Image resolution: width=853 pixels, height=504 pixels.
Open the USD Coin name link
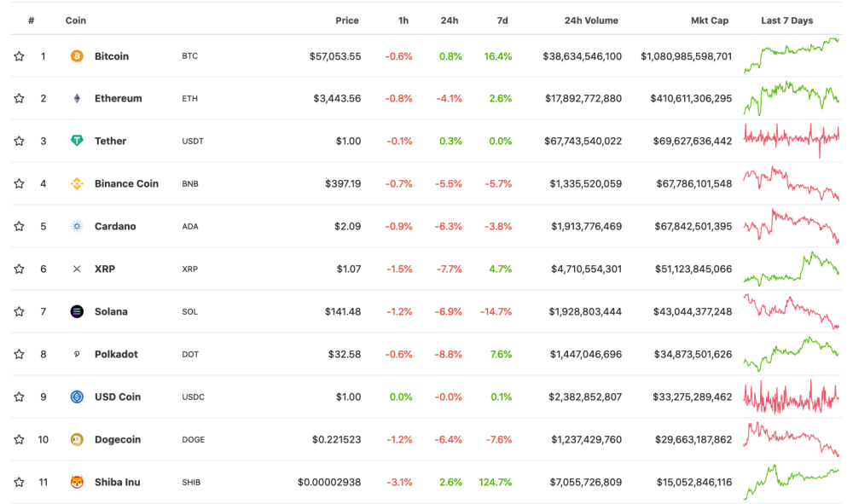tap(118, 397)
